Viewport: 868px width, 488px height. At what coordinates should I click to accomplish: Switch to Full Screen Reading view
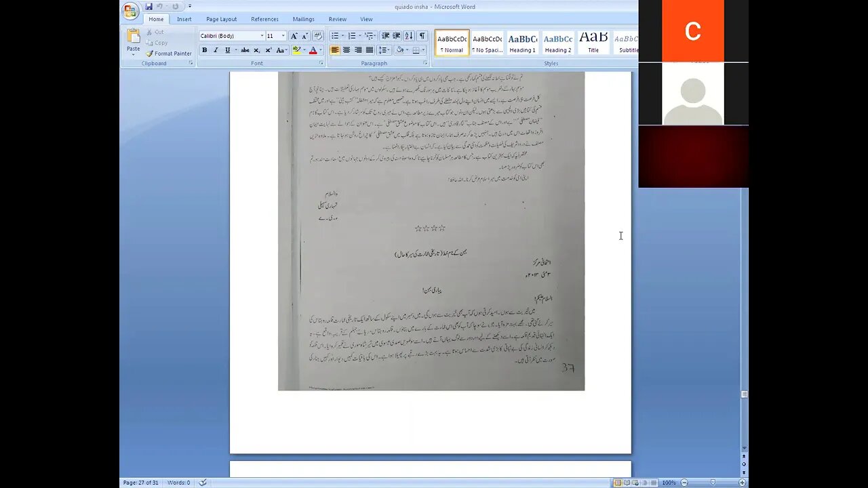[627, 483]
